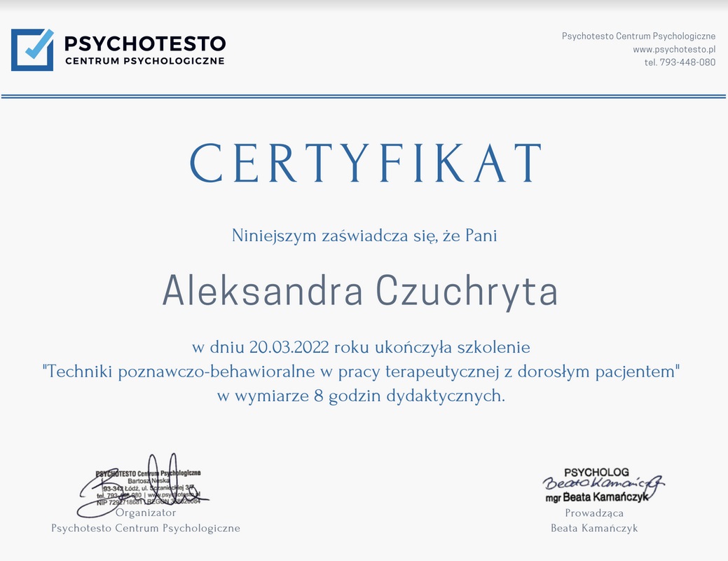Click the bottom-left Psychotesto Centrum Psychologiczne caption
Screen dimensions: 728x561
click(146, 528)
